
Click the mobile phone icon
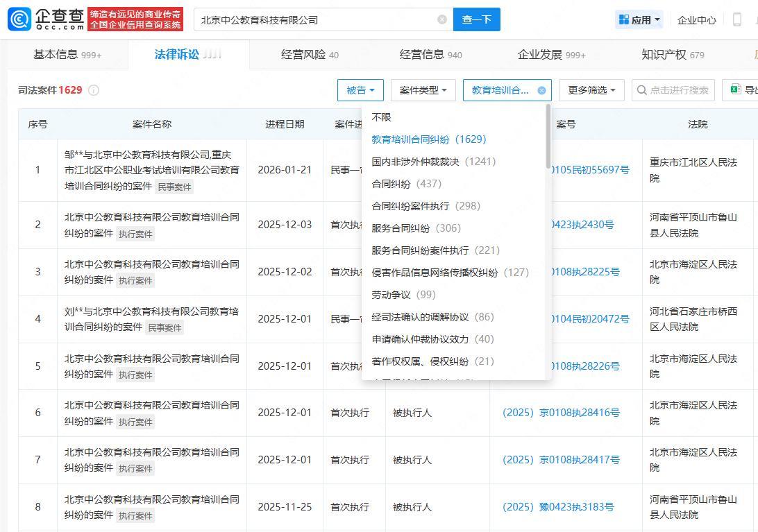click(737, 20)
